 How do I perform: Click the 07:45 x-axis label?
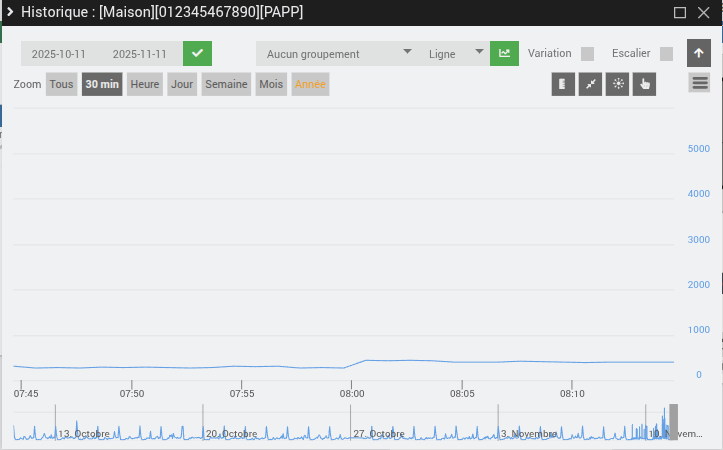click(x=26, y=394)
